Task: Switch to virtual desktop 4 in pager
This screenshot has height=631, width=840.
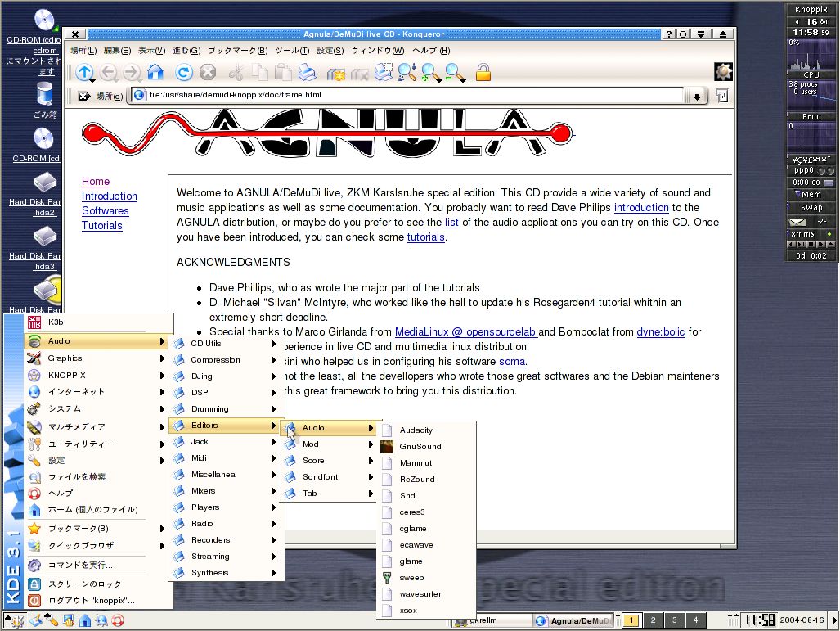Action: [x=695, y=620]
